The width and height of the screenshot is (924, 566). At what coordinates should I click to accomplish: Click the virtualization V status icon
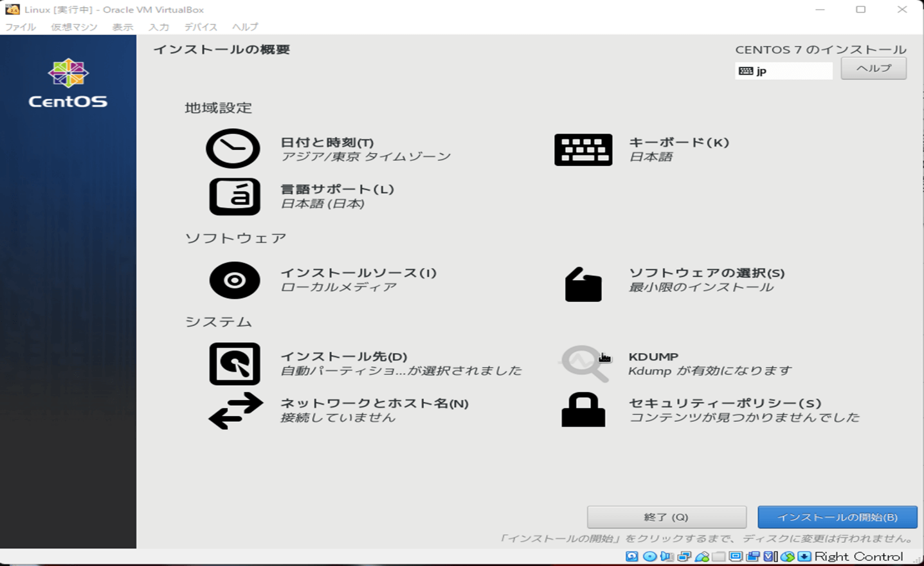pyautogui.click(x=770, y=556)
